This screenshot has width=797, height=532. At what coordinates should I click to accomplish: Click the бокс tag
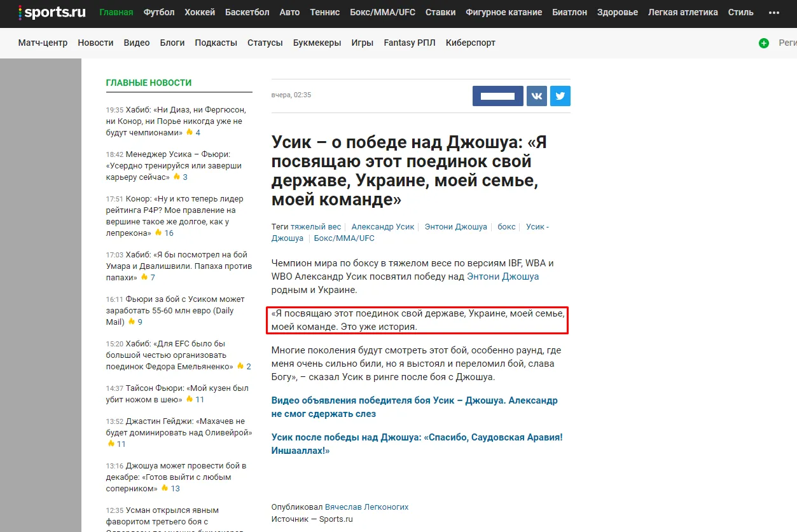tap(506, 226)
